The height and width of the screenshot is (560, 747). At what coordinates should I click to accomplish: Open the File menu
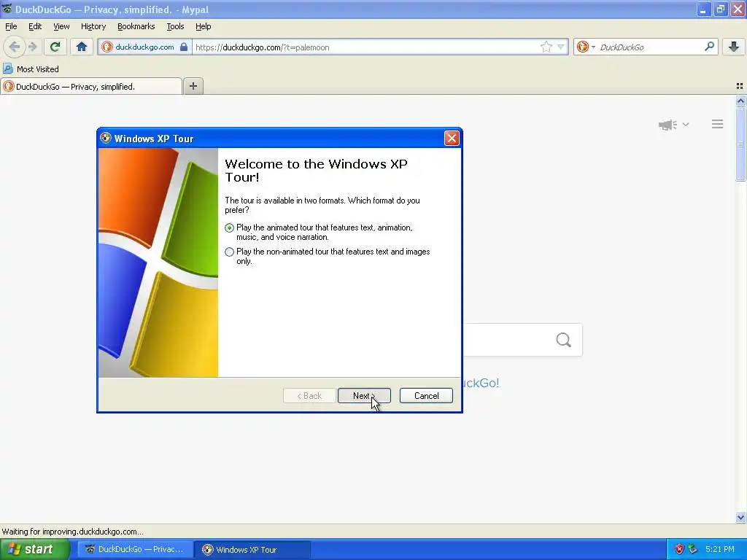(11, 26)
